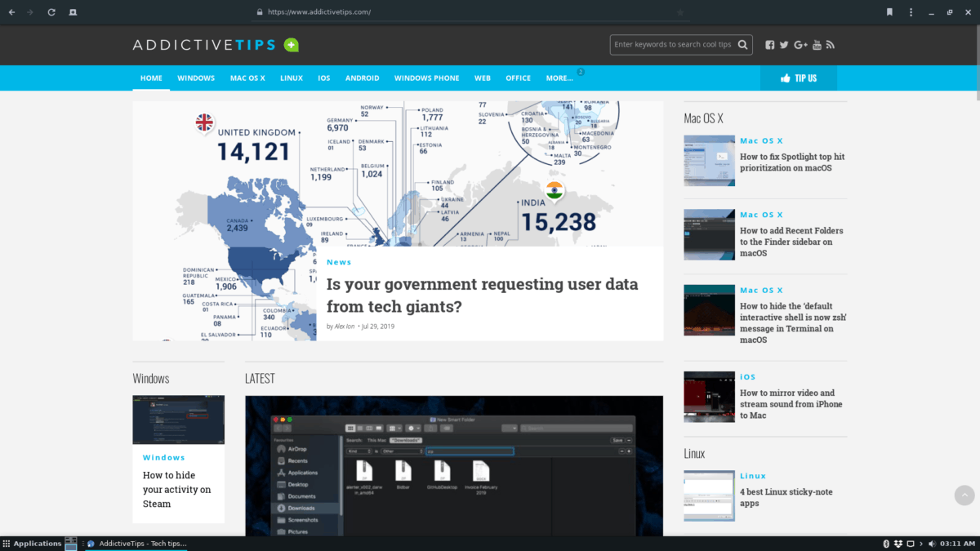Open 'default interactive shell is now zsh' article
This screenshot has height=551, width=980.
pos(794,322)
